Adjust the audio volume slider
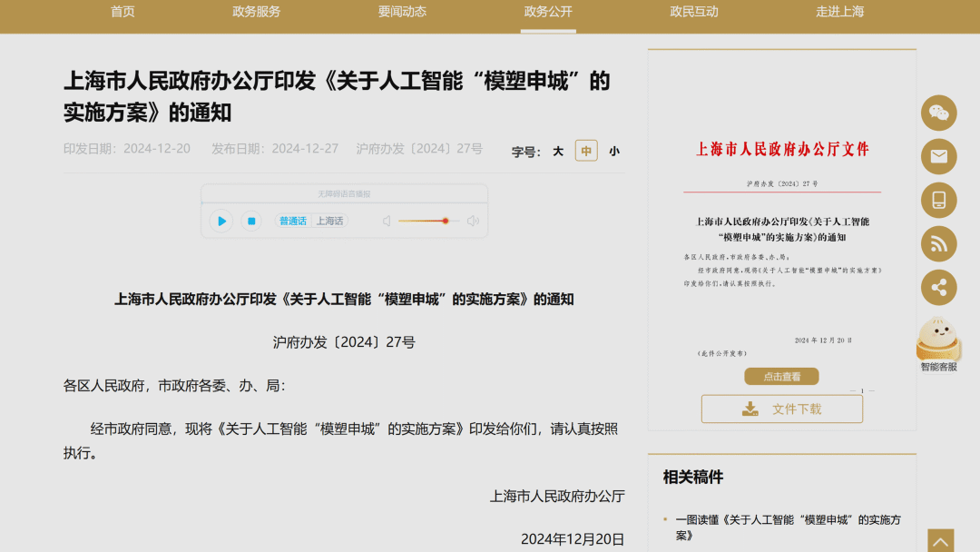This screenshot has height=552, width=980. pos(428,221)
